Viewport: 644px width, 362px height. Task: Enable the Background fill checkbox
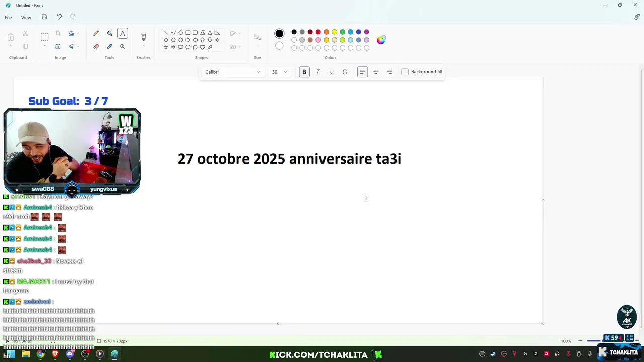[405, 72]
